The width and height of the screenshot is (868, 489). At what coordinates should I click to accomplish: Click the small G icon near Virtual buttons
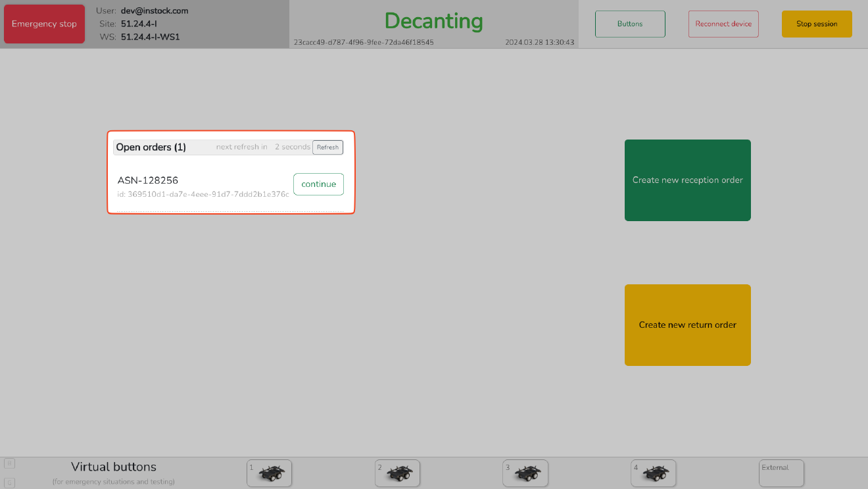point(9,482)
